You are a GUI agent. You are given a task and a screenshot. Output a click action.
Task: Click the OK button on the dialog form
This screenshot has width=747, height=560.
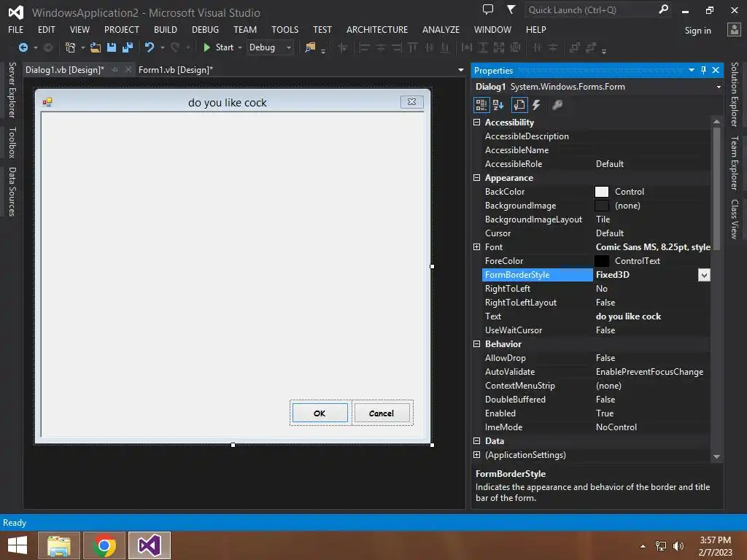[320, 413]
